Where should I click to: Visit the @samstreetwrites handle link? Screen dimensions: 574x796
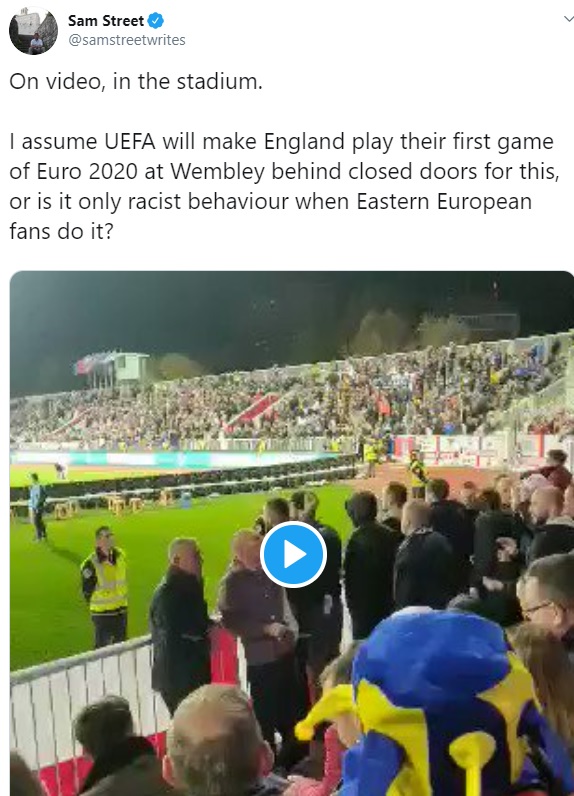pos(127,40)
